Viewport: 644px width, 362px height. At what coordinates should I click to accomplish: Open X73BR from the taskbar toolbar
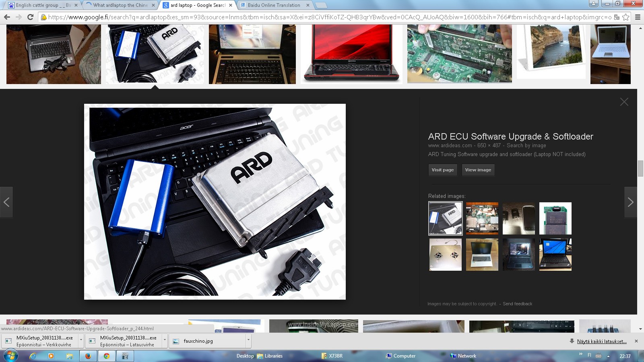point(332,356)
